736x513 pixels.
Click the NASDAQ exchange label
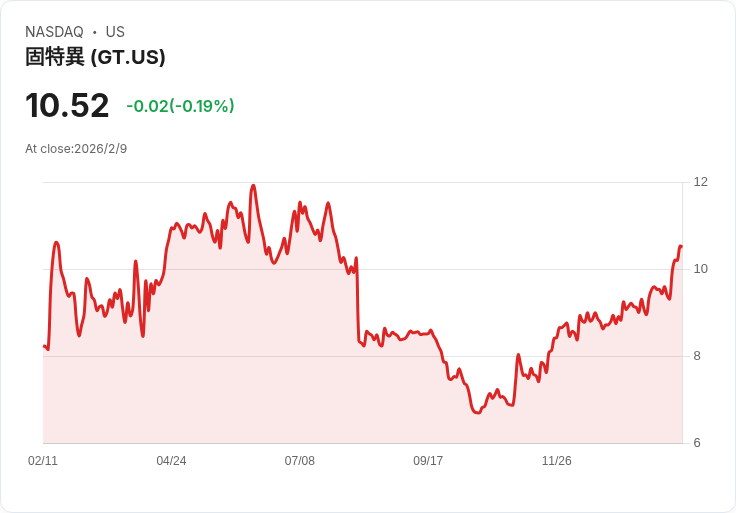coord(54,32)
